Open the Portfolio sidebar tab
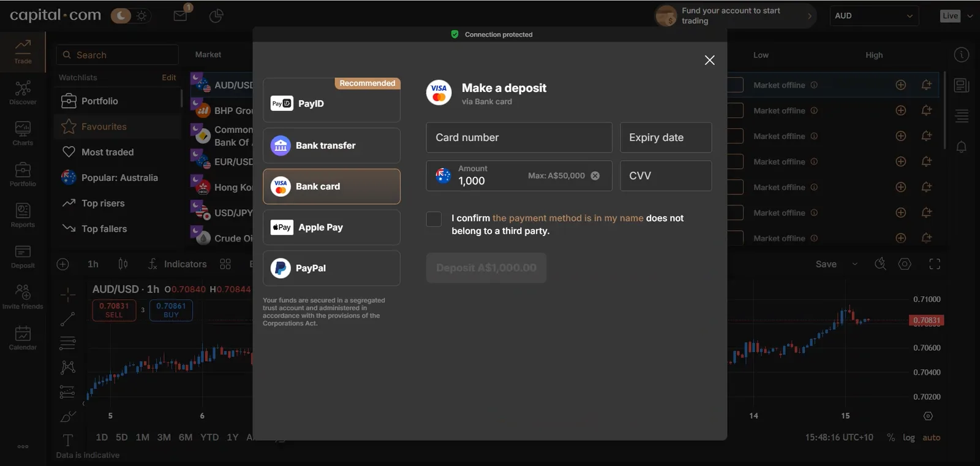Viewport: 980px width, 466px height. coord(23,175)
